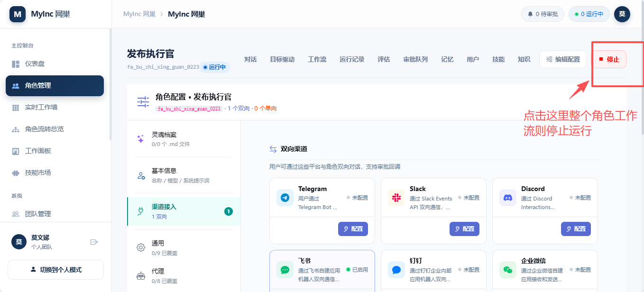The image size is (644, 292).
Task: Switch to personal mode with 切换到个人模式
Action: click(x=55, y=270)
